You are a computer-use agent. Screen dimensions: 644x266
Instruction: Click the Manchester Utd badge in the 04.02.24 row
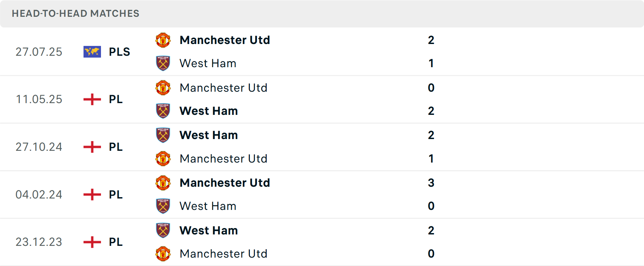click(163, 183)
